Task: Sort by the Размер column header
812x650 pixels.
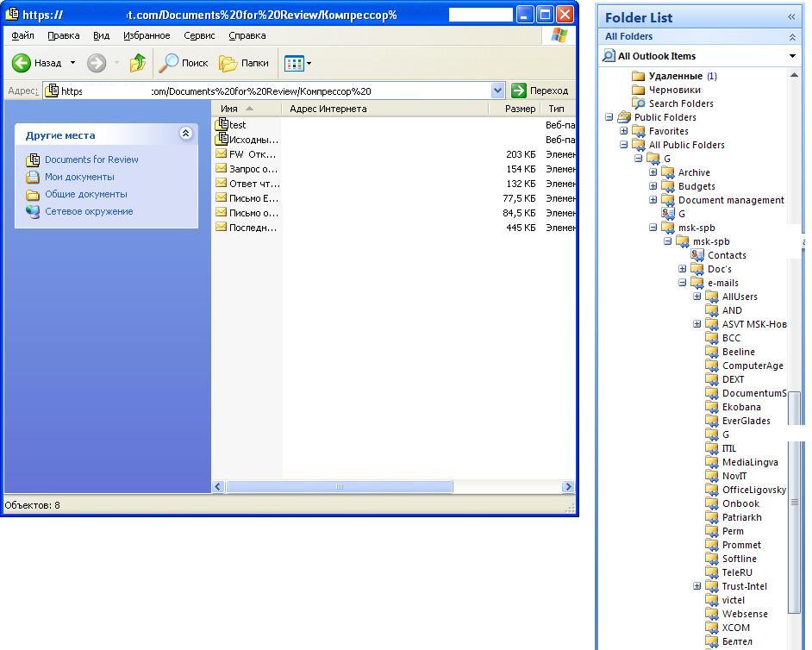Action: (515, 109)
